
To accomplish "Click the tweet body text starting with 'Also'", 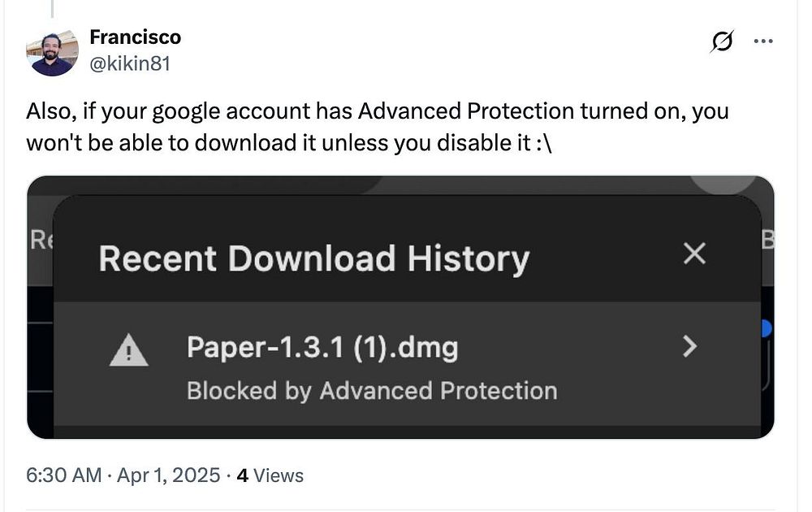I will [x=377, y=126].
